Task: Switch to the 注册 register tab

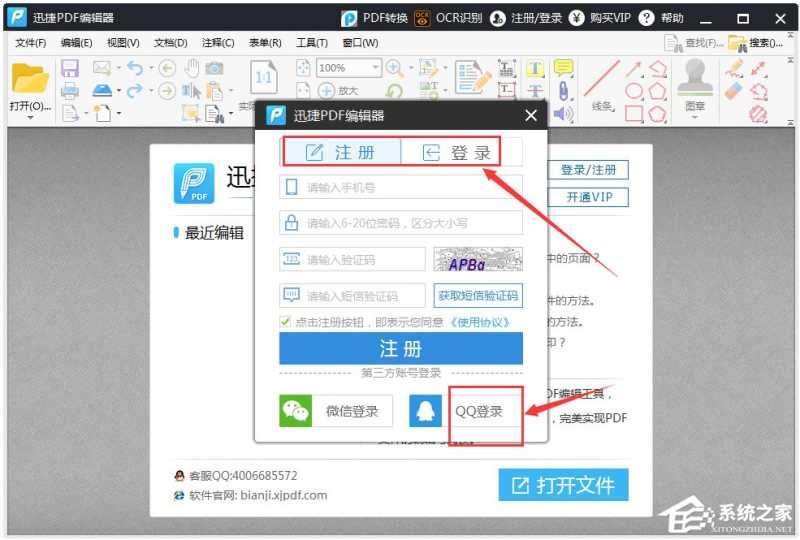Action: click(342, 152)
